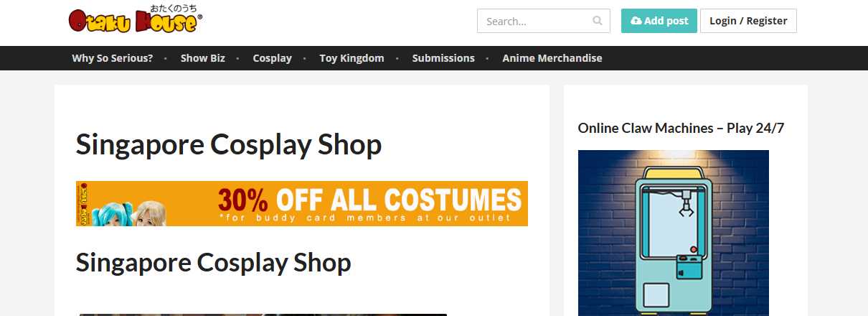Click the cloud upload icon on Add post

pyautogui.click(x=636, y=21)
